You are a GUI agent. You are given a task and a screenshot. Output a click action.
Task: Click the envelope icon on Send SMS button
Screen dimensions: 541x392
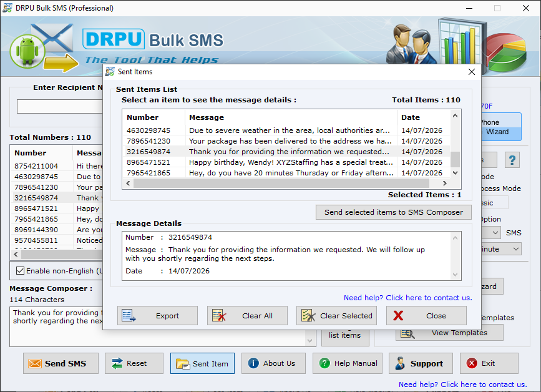[35, 363]
